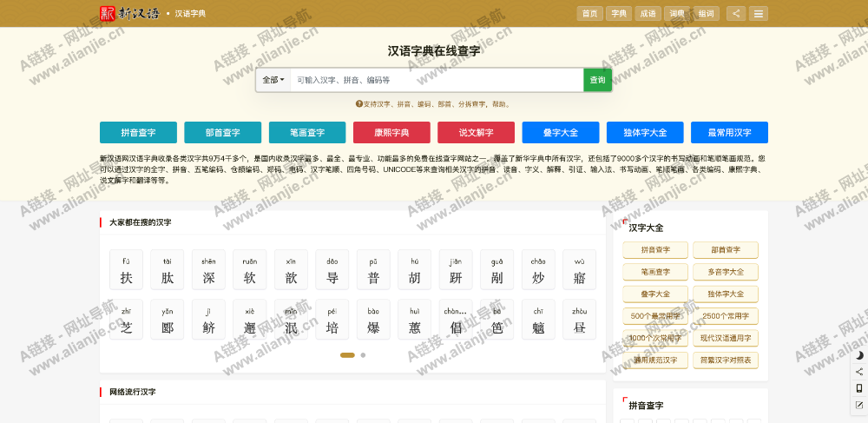This screenshot has height=423, width=868.
Task: Open the character card 昼 (zhòu)
Action: (x=580, y=320)
